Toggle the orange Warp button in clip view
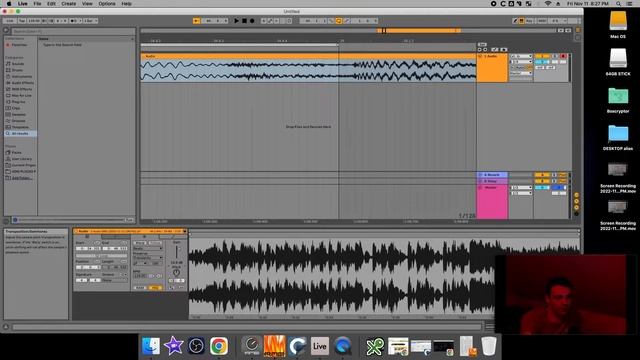 coord(155,288)
